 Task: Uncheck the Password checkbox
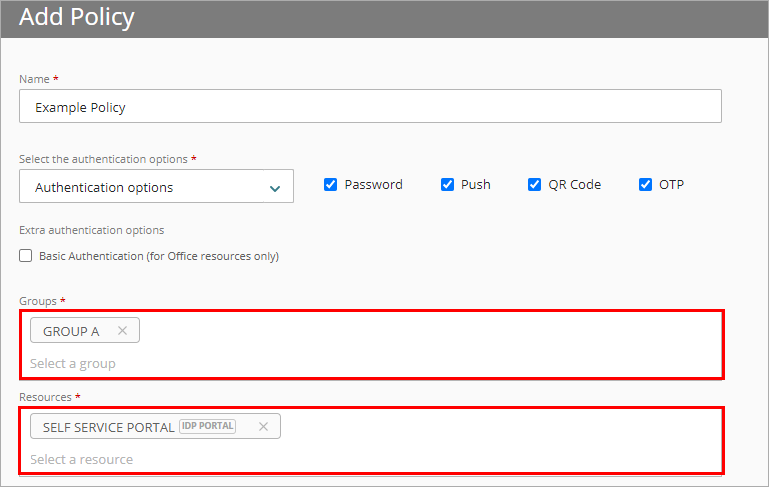[x=331, y=185]
